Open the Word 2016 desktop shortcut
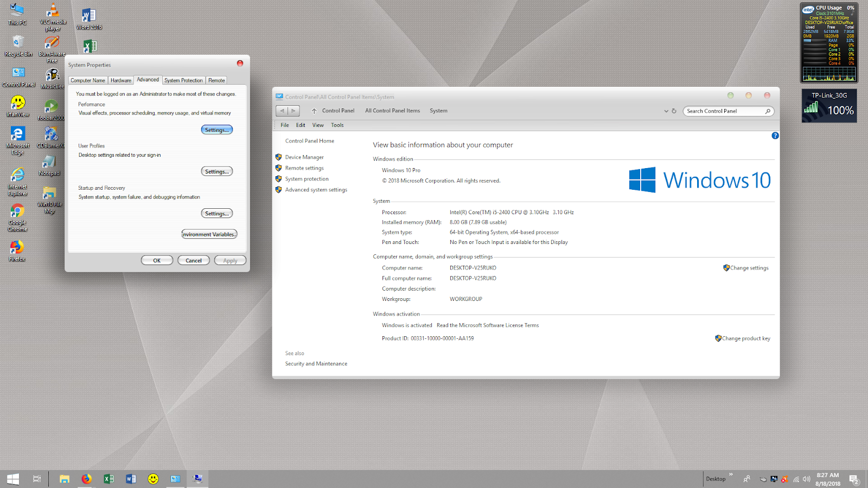The height and width of the screenshot is (488, 868). click(89, 19)
